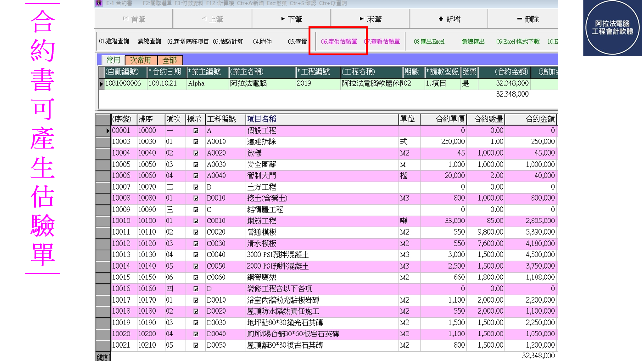
Task: Click the 清水模板 item name cell
Action: [322, 244]
